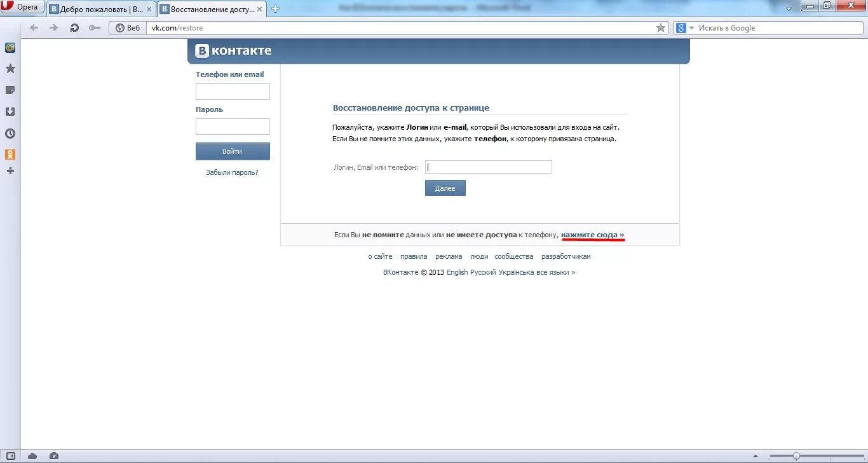The image size is (868, 463).
Task: Close the 'Добро пожаловать' tab
Action: (x=148, y=10)
